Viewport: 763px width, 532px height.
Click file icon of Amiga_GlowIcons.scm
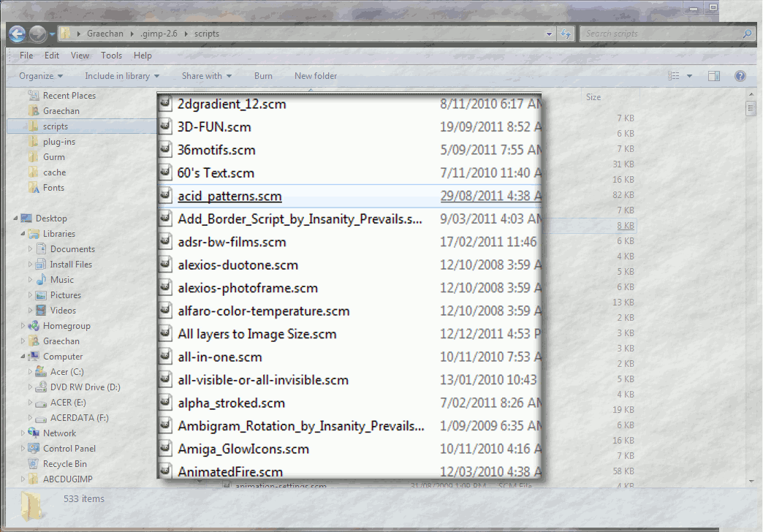click(x=165, y=448)
